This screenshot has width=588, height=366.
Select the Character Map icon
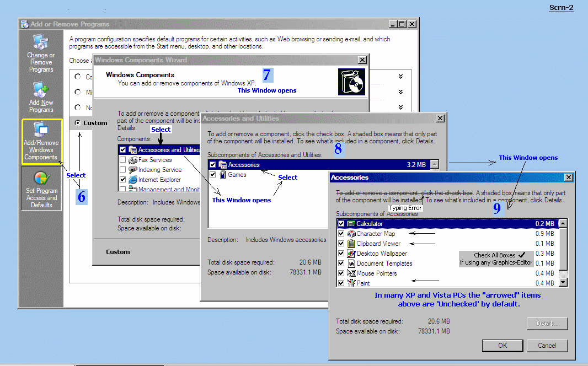[351, 234]
